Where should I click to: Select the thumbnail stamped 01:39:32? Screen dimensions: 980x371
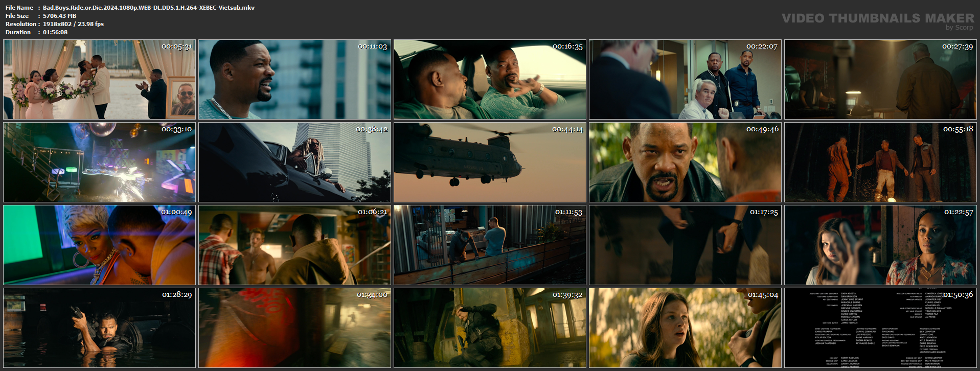click(x=490, y=328)
